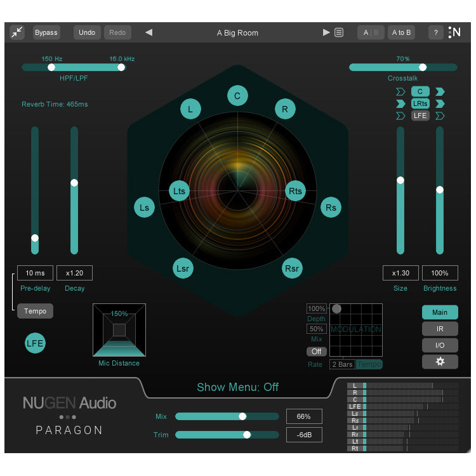Toggle Show Menu: Off label
Viewport: 476px width, 476px height.
pos(237,387)
